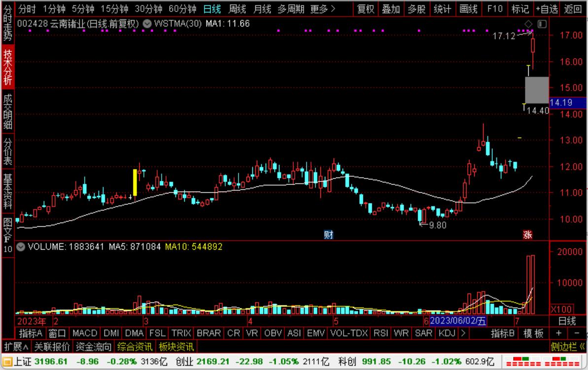Apply the MACD indicator

coord(85,333)
